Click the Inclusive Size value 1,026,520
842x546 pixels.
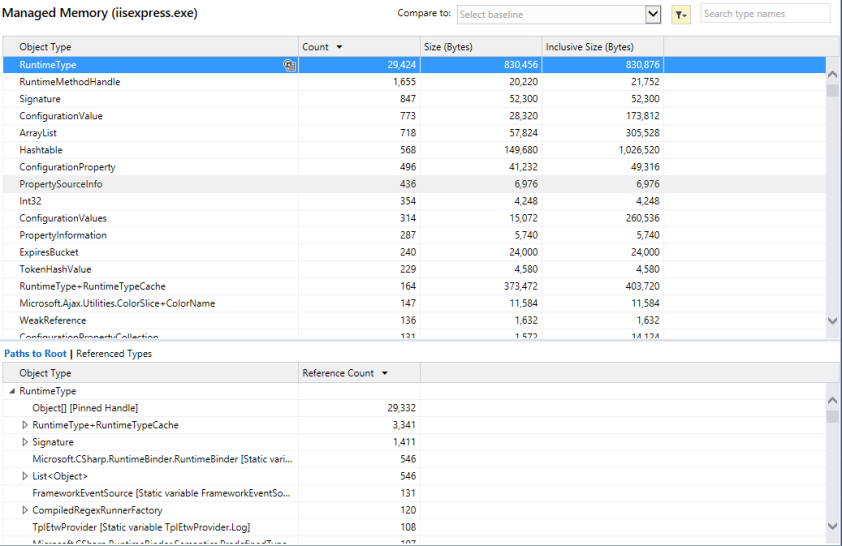point(639,150)
